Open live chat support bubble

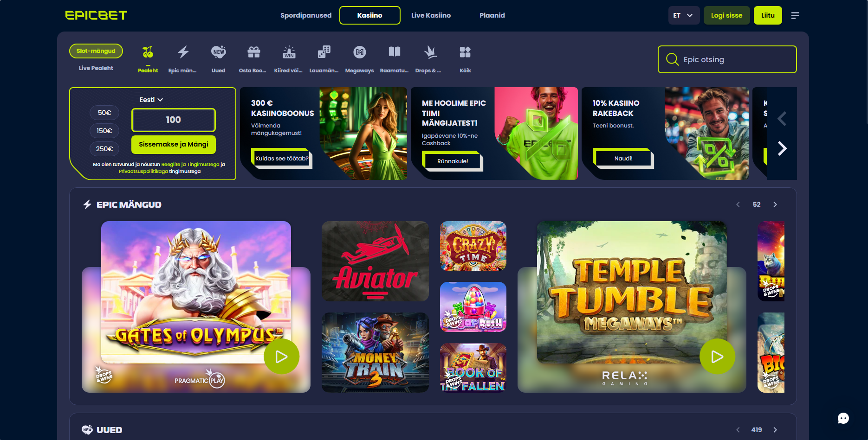[x=843, y=418]
